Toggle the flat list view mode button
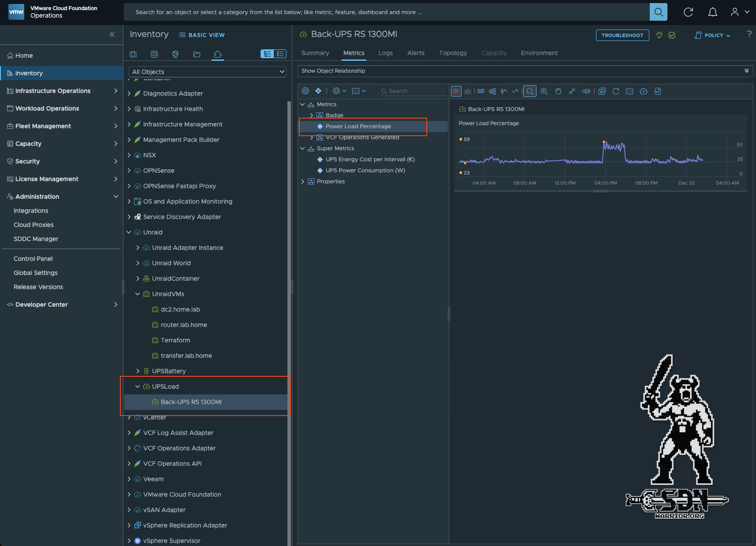 [x=280, y=54]
